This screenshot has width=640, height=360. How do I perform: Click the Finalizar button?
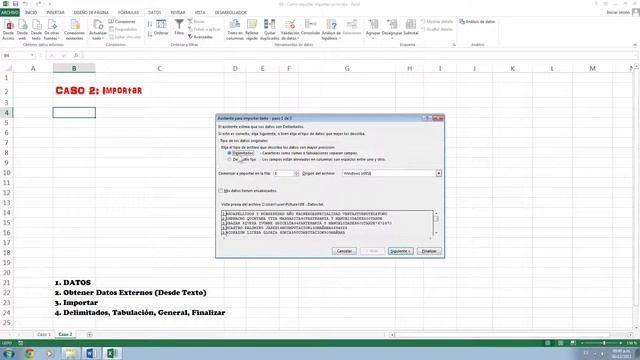(x=429, y=251)
